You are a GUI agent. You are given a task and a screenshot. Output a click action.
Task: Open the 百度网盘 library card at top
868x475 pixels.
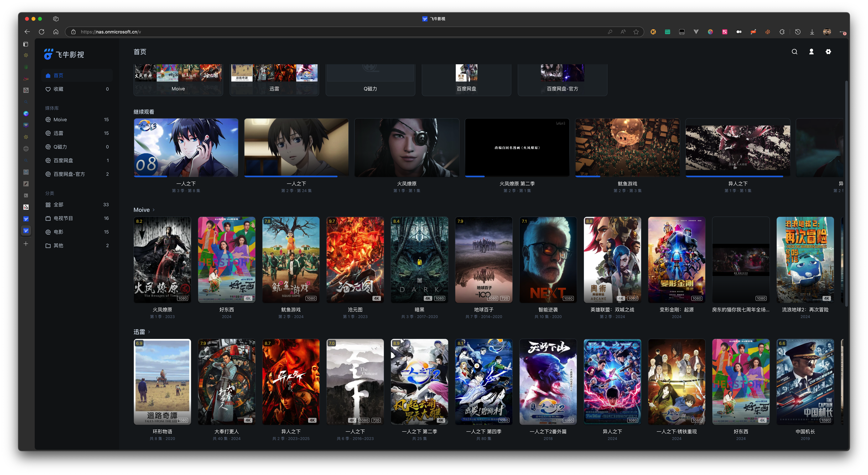[x=466, y=80]
